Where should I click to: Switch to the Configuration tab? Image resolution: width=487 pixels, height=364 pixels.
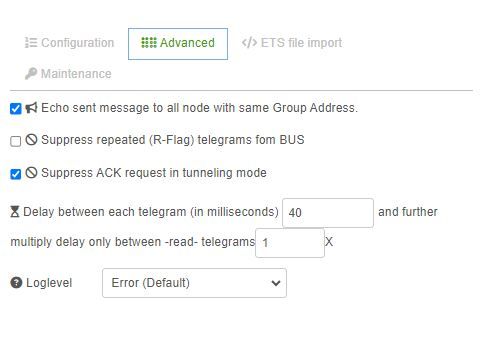pyautogui.click(x=69, y=43)
